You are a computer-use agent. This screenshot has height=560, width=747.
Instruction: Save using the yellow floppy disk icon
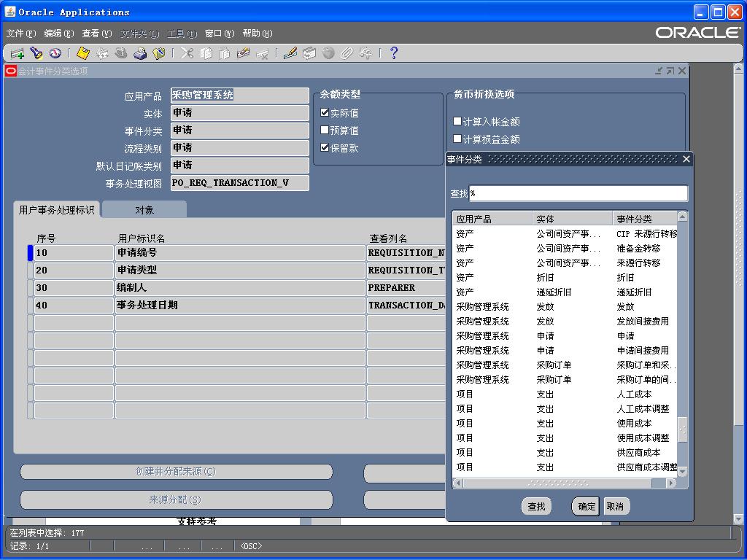tap(83, 53)
